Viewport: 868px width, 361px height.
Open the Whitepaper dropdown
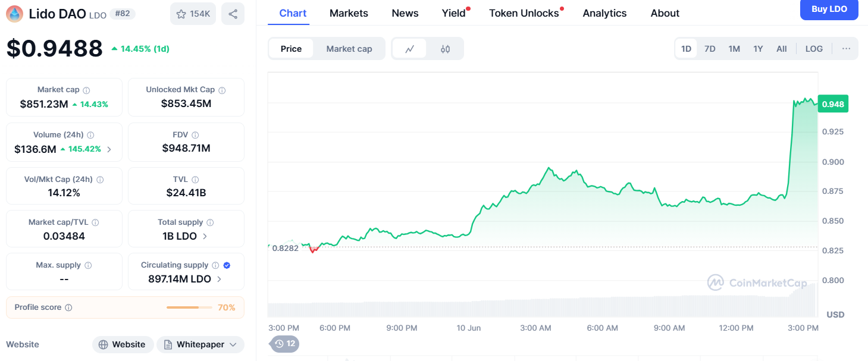pyautogui.click(x=200, y=344)
